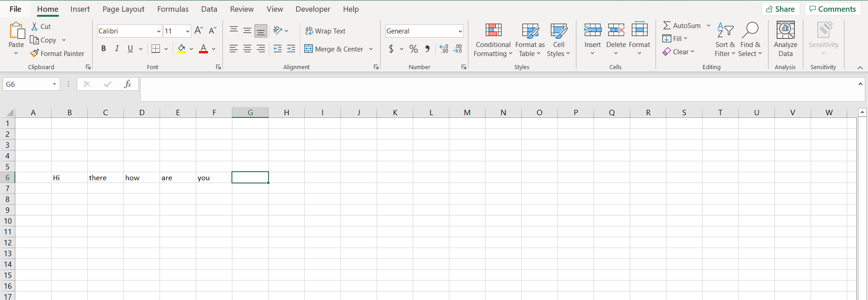Click the Insert Function fx icon
868x300 pixels.
(x=127, y=84)
